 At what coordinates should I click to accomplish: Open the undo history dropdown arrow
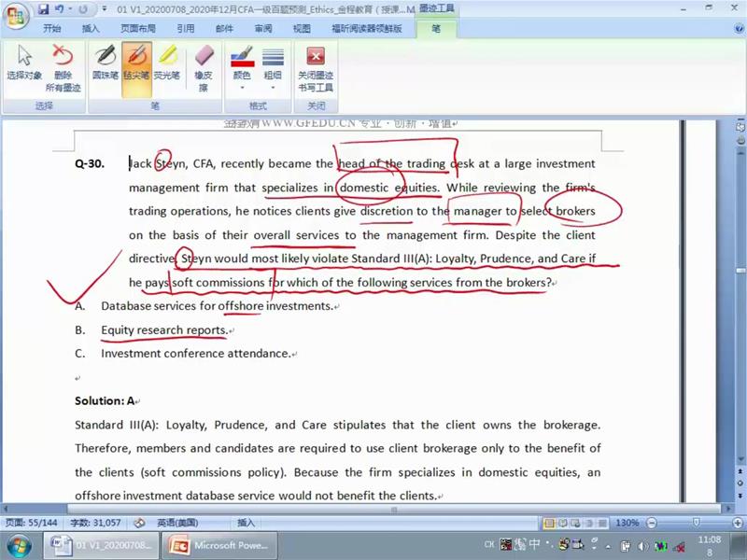point(70,9)
